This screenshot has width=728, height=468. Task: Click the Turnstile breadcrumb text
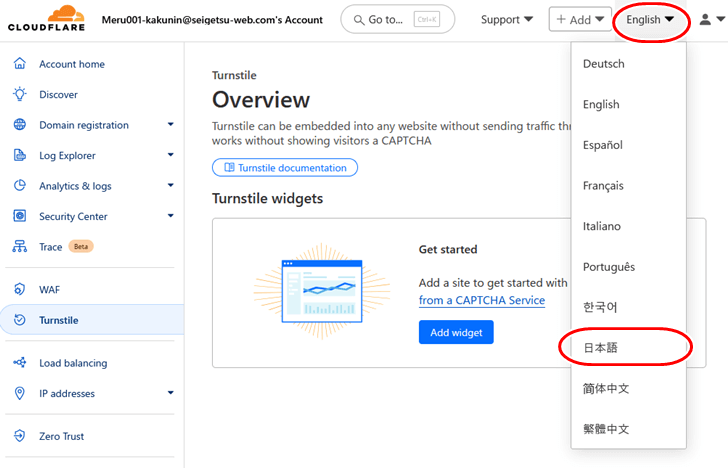pyautogui.click(x=234, y=75)
